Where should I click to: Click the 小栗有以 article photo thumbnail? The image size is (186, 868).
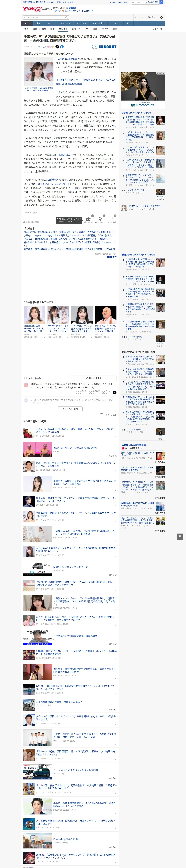tap(39, 72)
